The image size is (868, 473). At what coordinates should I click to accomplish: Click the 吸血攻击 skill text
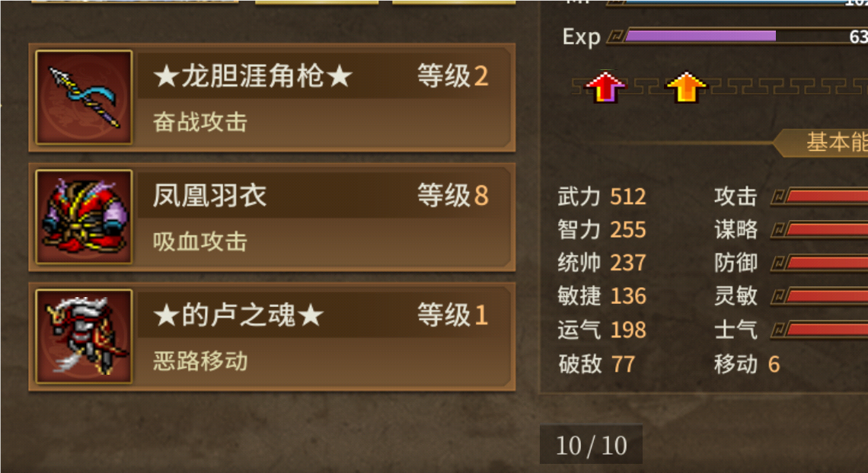(199, 241)
